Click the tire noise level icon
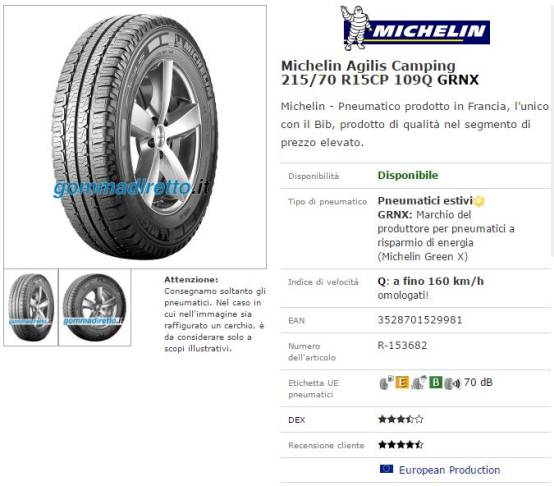Viewport: 554px width, 486px height. [453, 383]
